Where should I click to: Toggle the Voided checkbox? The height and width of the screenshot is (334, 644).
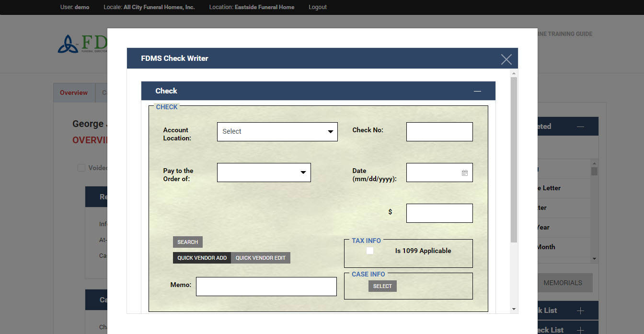tap(81, 168)
